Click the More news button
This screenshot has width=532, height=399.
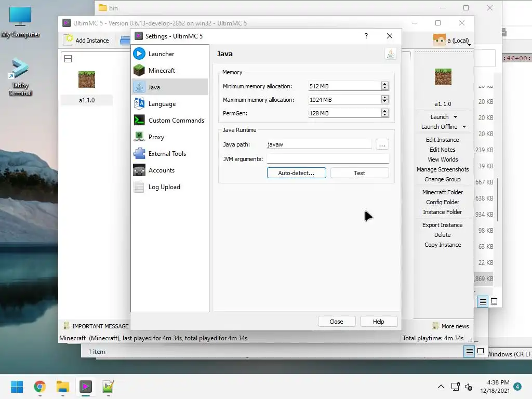tap(450, 326)
